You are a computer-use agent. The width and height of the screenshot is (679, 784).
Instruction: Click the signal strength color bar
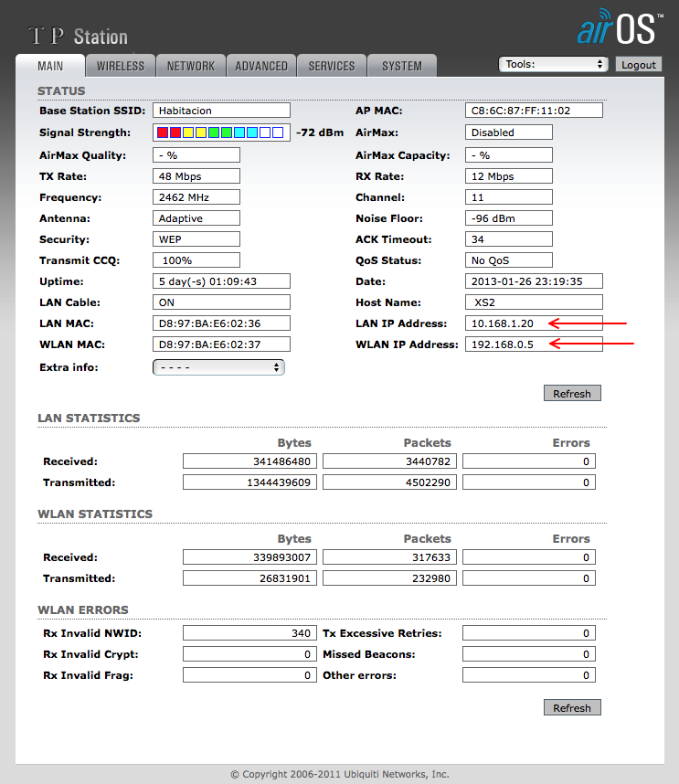220,132
